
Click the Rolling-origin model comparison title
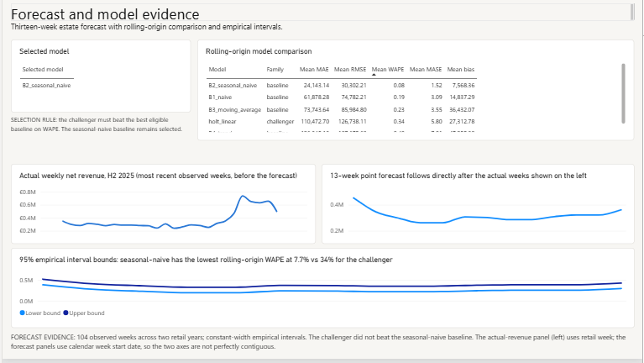coord(259,51)
